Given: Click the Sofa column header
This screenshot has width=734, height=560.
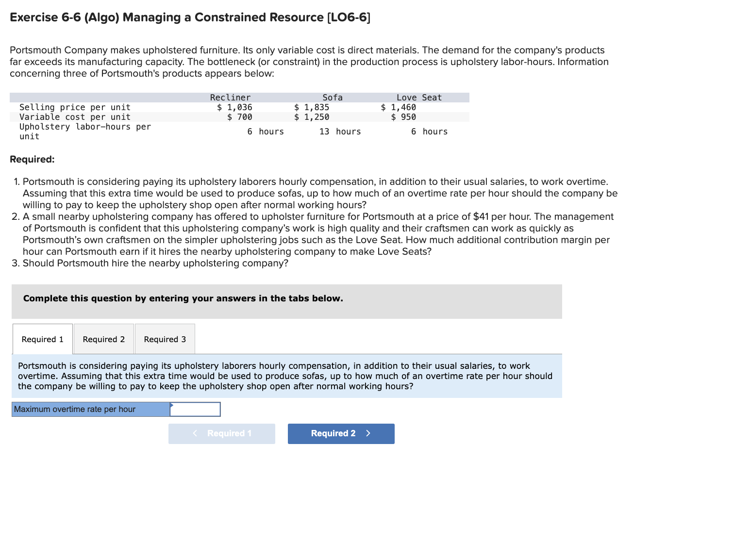Looking at the screenshot, I should tap(334, 98).
